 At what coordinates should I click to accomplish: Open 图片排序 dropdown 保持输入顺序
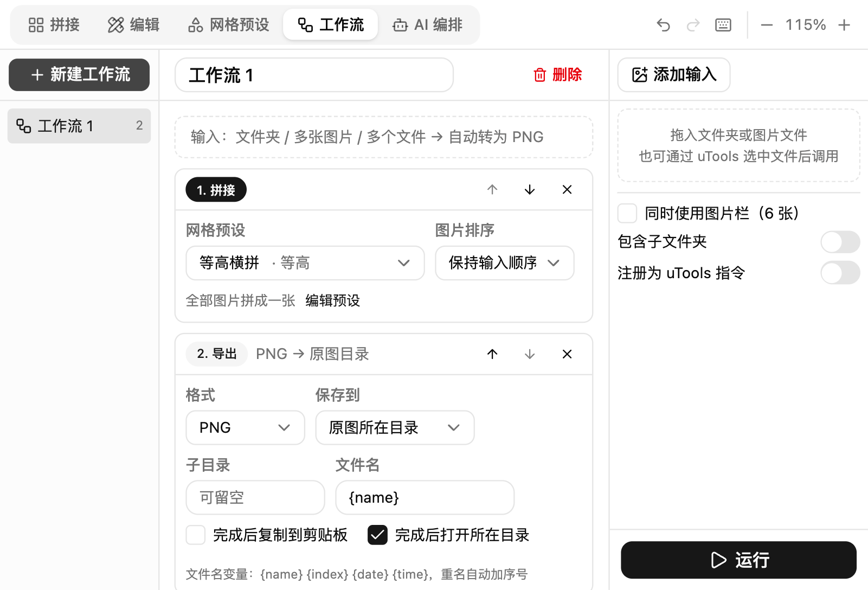[505, 263]
